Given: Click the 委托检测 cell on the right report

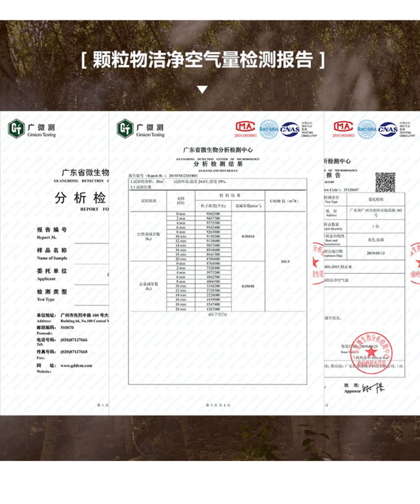Looking at the screenshot, I should 376,199.
